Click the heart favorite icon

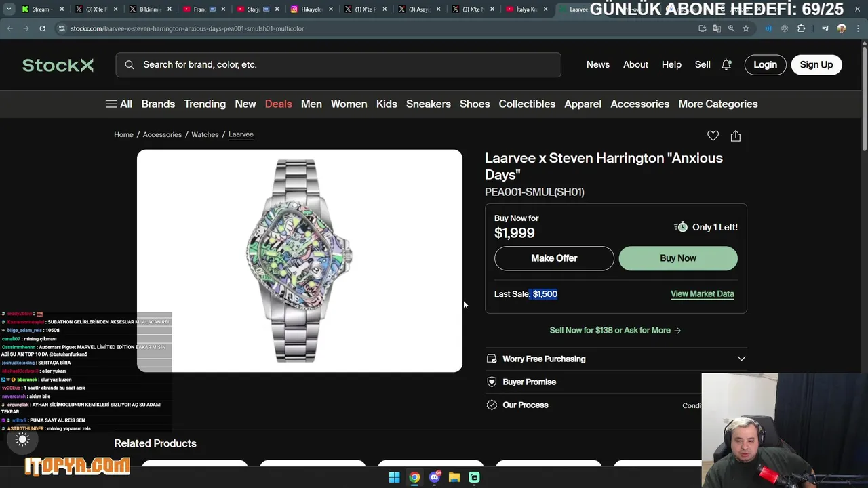point(713,136)
